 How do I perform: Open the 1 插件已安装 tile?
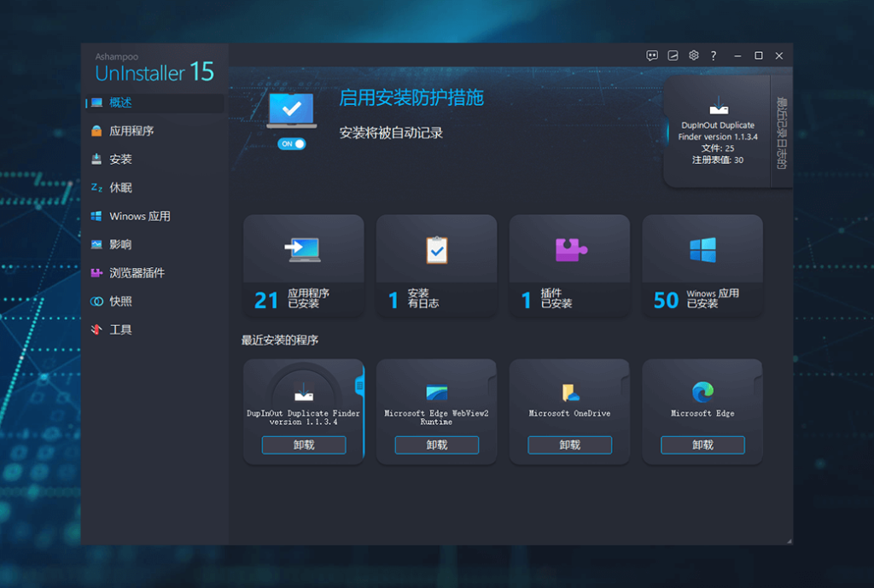pos(569,266)
